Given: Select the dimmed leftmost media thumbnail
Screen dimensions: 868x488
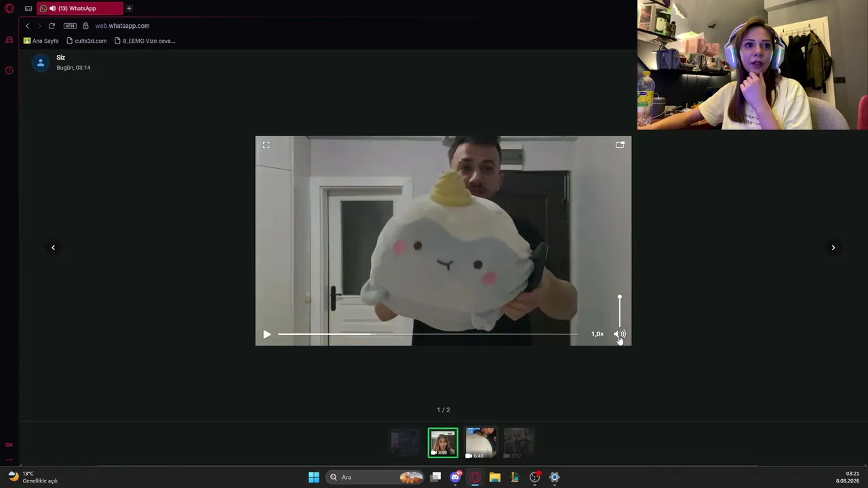Looking at the screenshot, I should pos(405,443).
